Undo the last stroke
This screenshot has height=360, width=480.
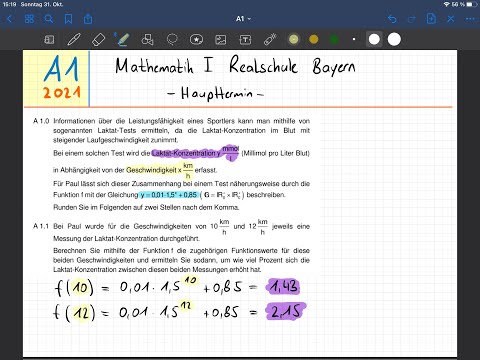392,19
